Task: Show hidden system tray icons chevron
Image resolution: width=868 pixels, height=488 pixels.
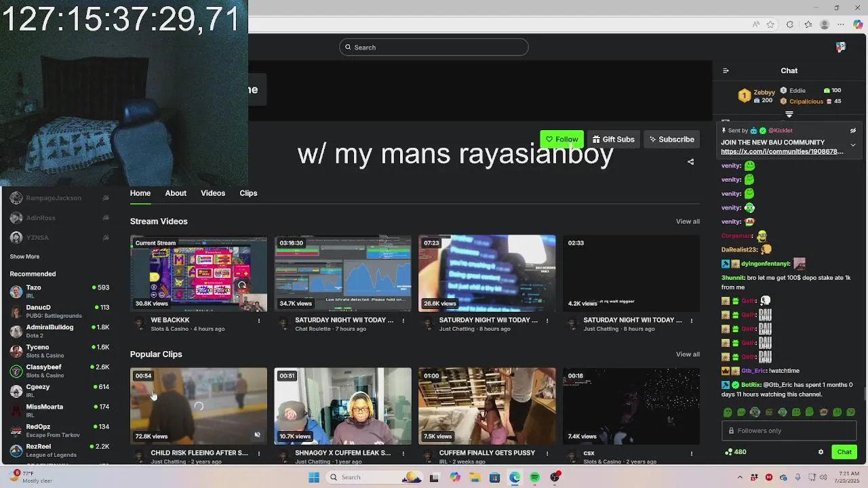Action: [x=741, y=477]
